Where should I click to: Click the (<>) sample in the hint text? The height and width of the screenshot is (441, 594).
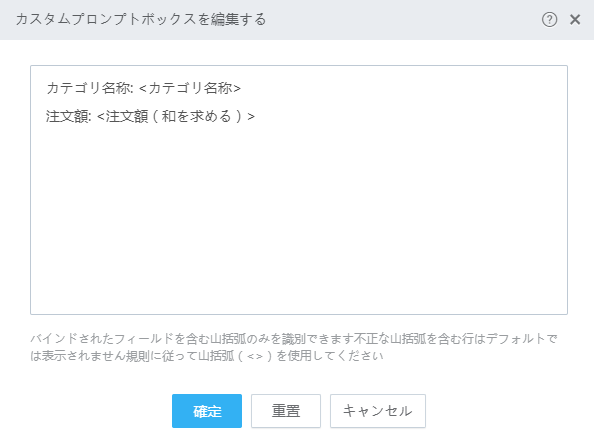pyautogui.click(x=255, y=356)
